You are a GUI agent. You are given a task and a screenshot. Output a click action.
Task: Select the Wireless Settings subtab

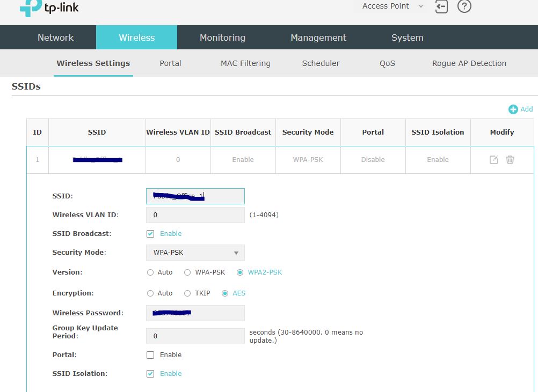point(93,63)
